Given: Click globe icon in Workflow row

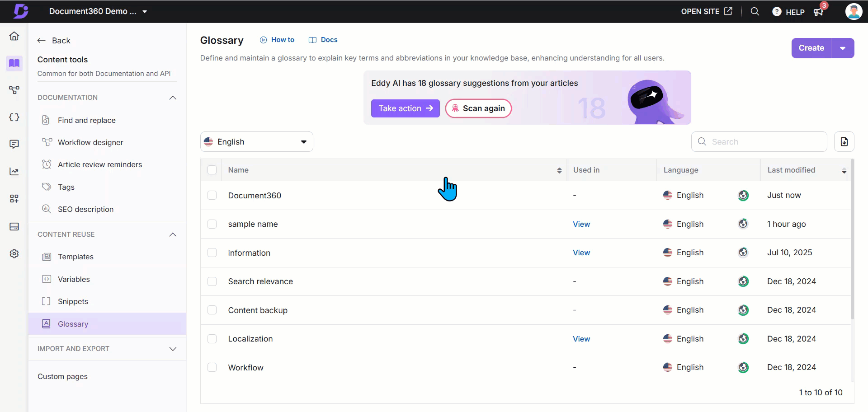Looking at the screenshot, I should click(743, 367).
